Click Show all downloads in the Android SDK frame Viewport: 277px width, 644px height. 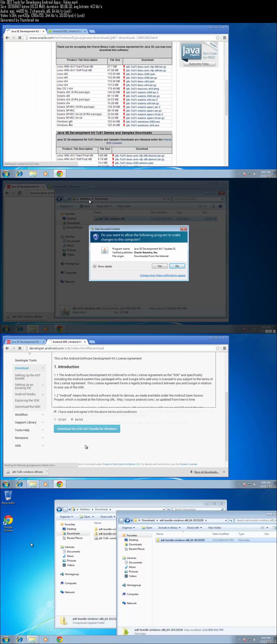click(206, 472)
